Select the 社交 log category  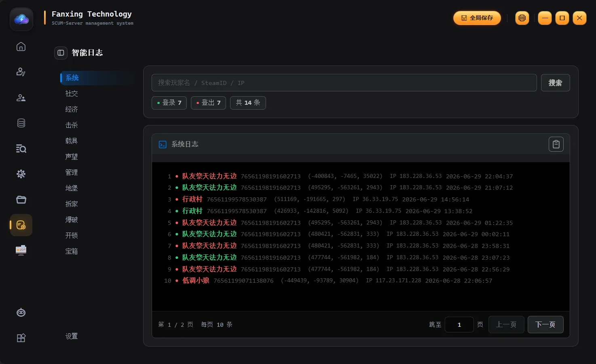(72, 93)
